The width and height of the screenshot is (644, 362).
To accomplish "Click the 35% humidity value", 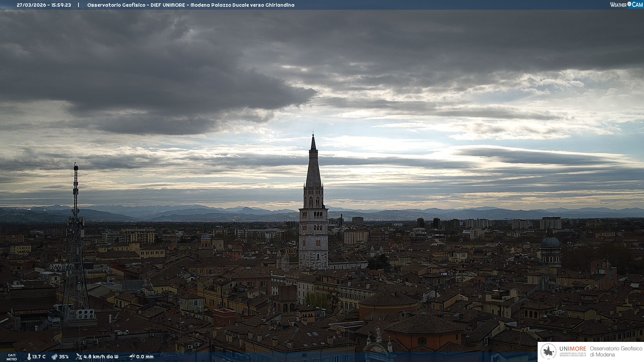I will pos(64,357).
